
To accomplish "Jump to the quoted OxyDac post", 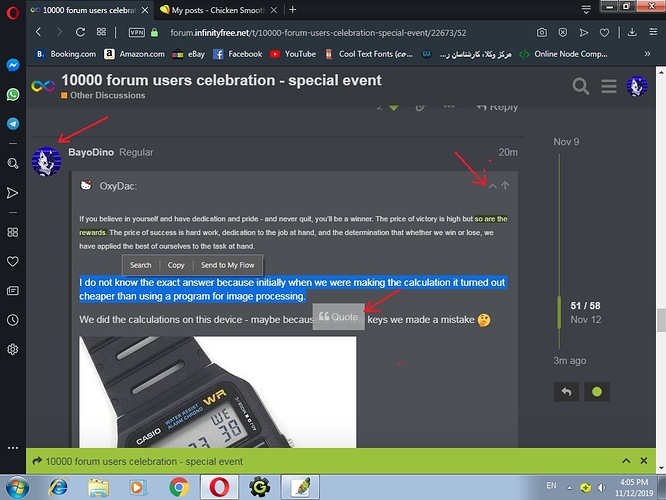I will pos(505,185).
